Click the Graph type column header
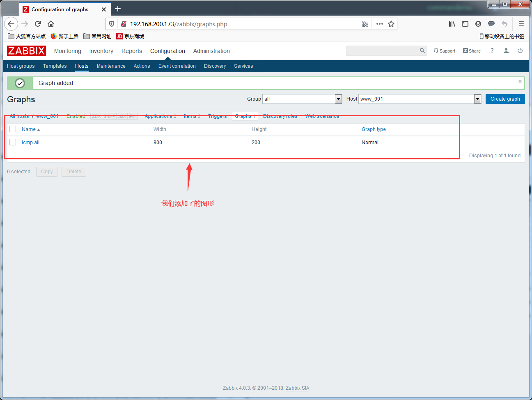This screenshot has width=532, height=400. point(374,129)
